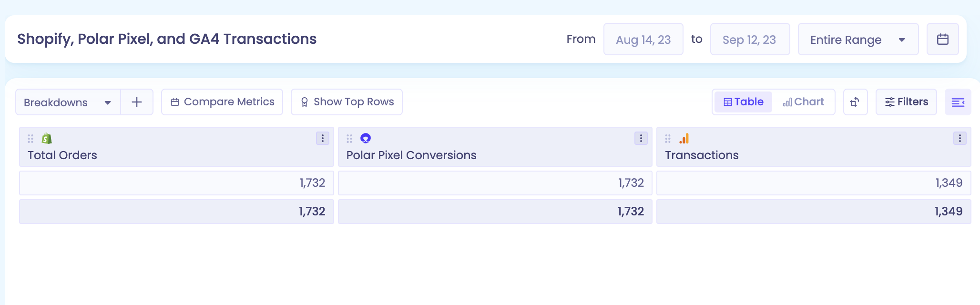
Task: Click the pivot/transpose table icon
Action: coord(855,102)
